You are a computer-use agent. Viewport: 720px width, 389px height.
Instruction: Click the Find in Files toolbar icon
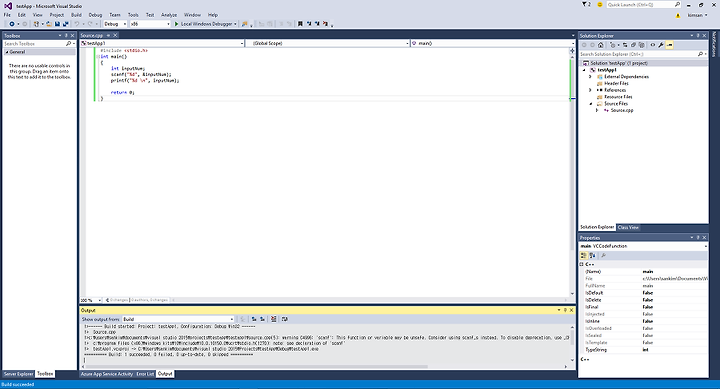pos(245,24)
